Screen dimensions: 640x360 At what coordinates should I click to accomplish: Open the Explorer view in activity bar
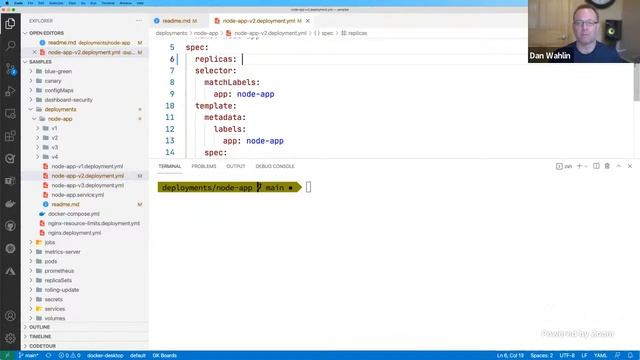pos(10,24)
